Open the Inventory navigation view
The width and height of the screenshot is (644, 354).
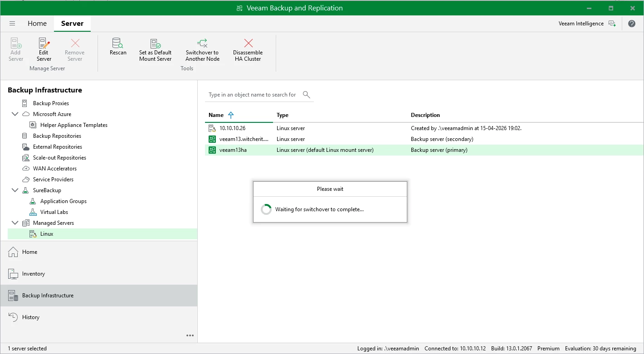[99, 274]
